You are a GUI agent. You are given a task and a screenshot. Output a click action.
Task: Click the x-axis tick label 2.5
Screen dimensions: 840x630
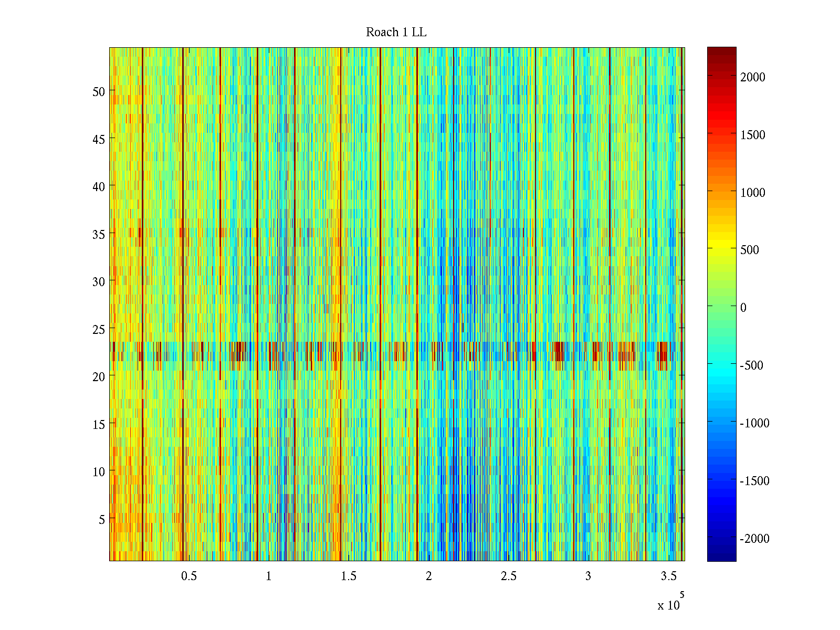tap(508, 576)
